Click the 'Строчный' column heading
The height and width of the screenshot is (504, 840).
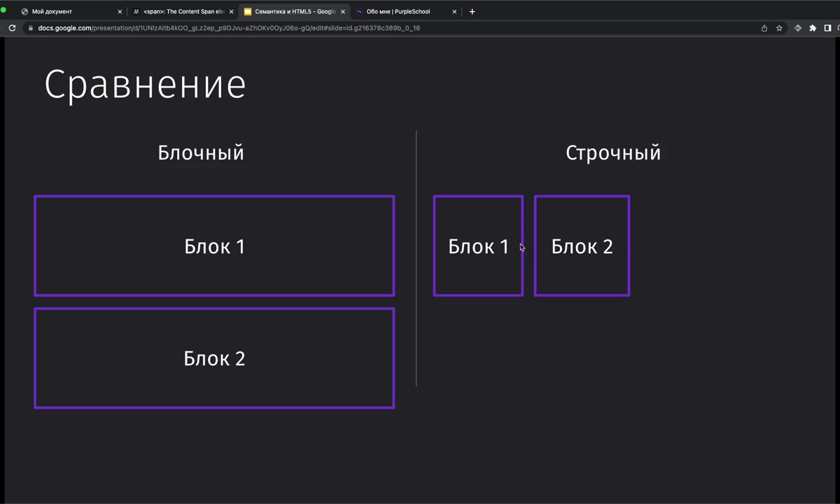point(612,153)
